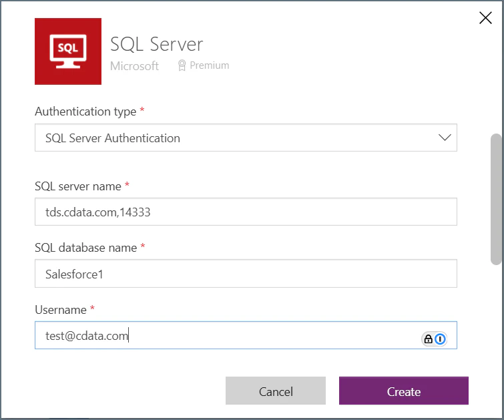The height and width of the screenshot is (420, 504).
Task: Click the Cancel button
Action: 276,391
